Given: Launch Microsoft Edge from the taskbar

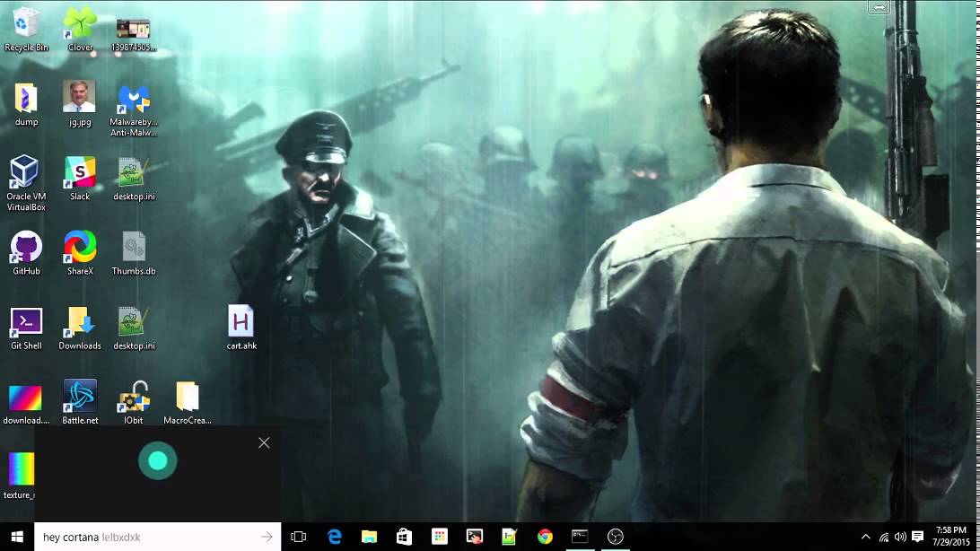Looking at the screenshot, I should coord(335,537).
